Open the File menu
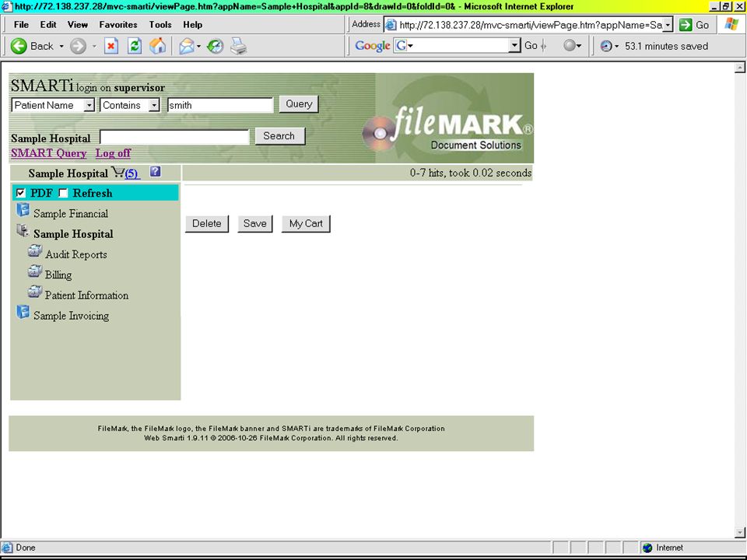 [21, 24]
